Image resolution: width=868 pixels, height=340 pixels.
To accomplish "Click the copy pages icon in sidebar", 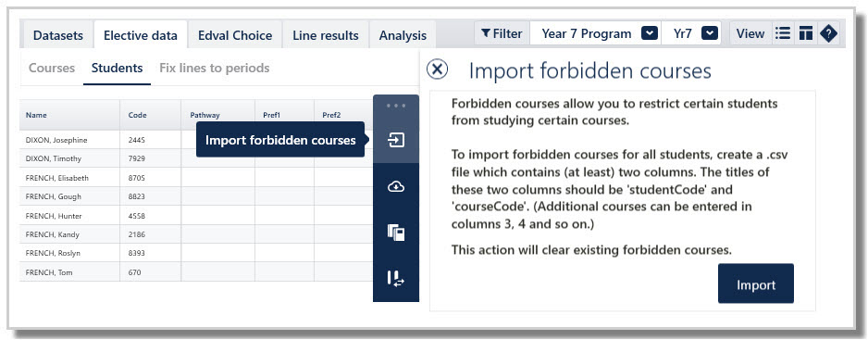I will click(x=396, y=233).
